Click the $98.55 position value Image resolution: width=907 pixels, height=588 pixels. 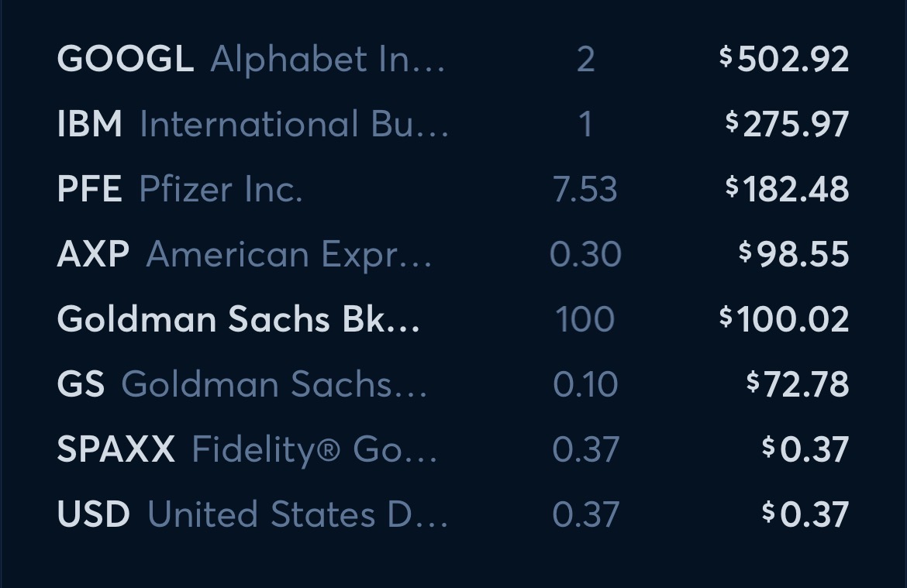tap(794, 255)
